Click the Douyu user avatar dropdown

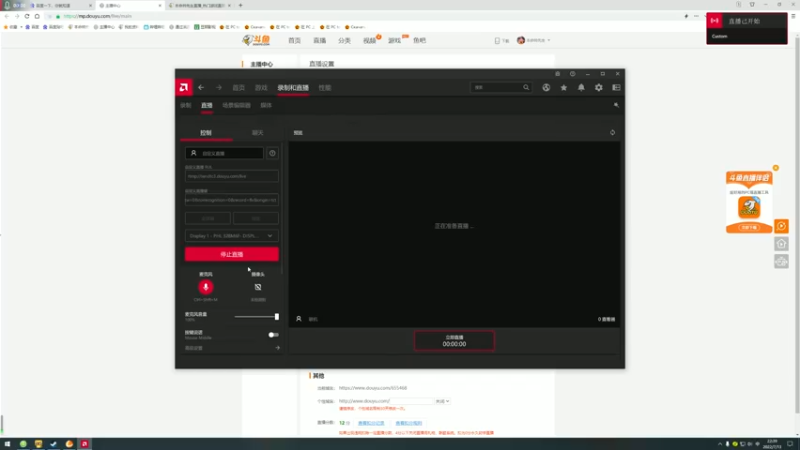tap(534, 40)
